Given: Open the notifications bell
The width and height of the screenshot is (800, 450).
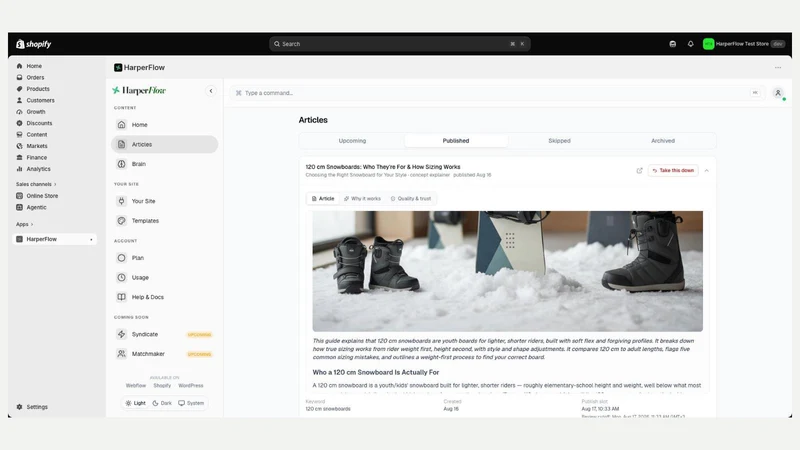Looking at the screenshot, I should [690, 44].
